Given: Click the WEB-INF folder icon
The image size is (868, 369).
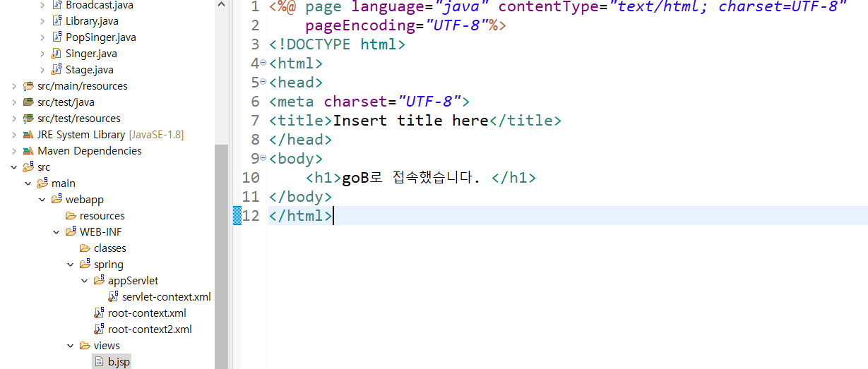Looking at the screenshot, I should [x=71, y=231].
